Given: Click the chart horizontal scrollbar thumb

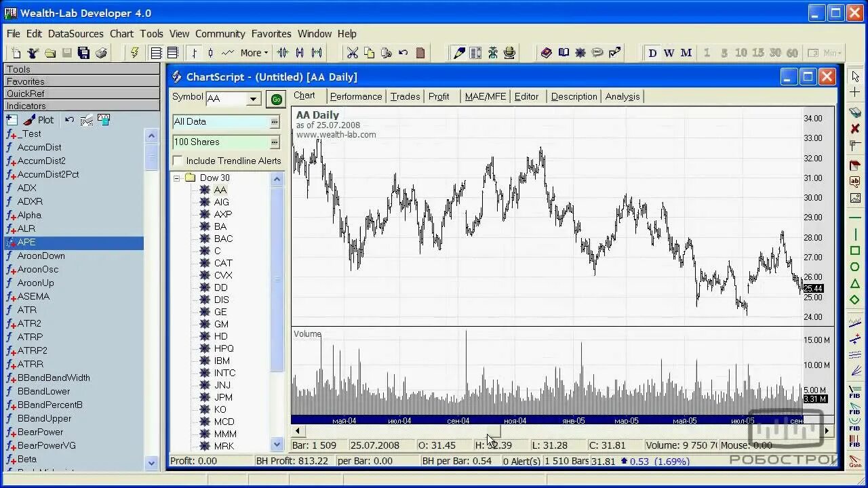Looking at the screenshot, I should pos(494,431).
